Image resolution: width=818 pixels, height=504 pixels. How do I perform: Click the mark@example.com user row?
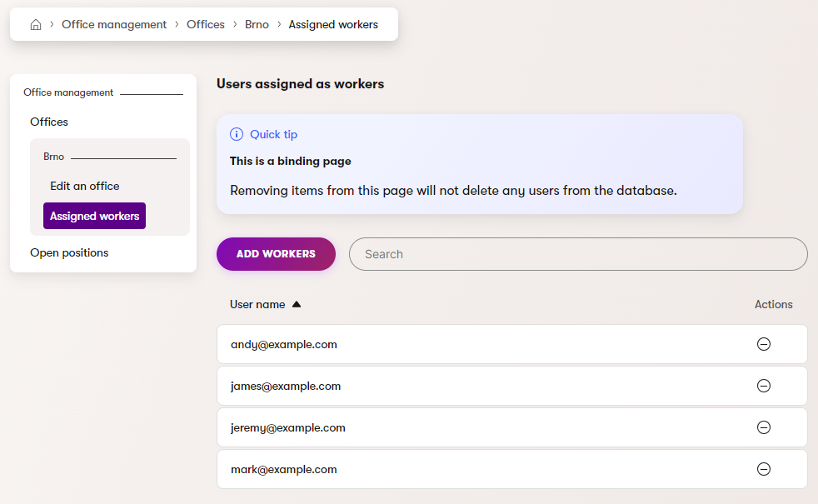[284, 469]
